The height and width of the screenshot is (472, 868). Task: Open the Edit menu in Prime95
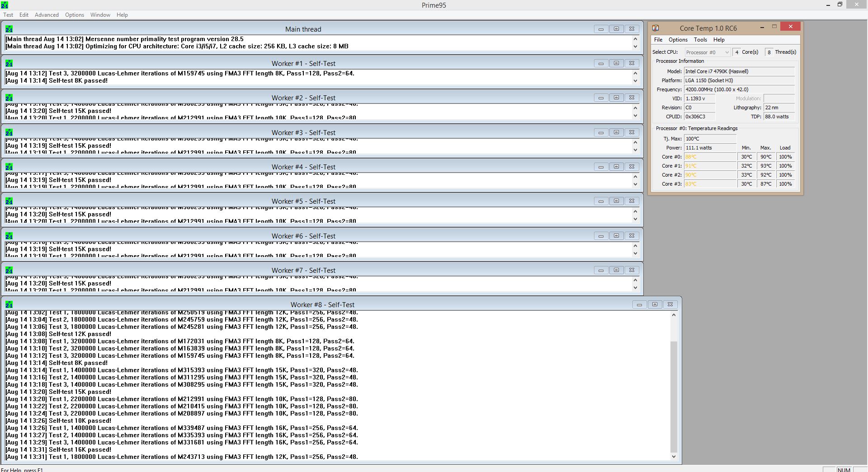[x=24, y=15]
